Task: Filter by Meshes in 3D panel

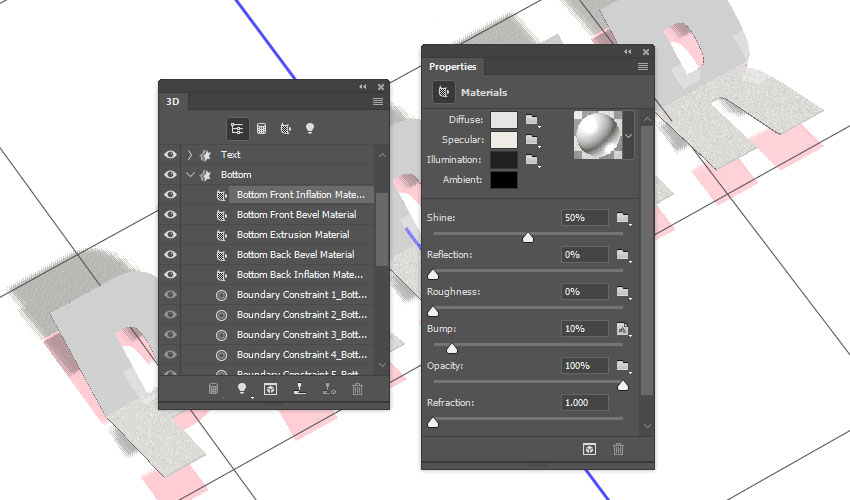Action: (261, 129)
